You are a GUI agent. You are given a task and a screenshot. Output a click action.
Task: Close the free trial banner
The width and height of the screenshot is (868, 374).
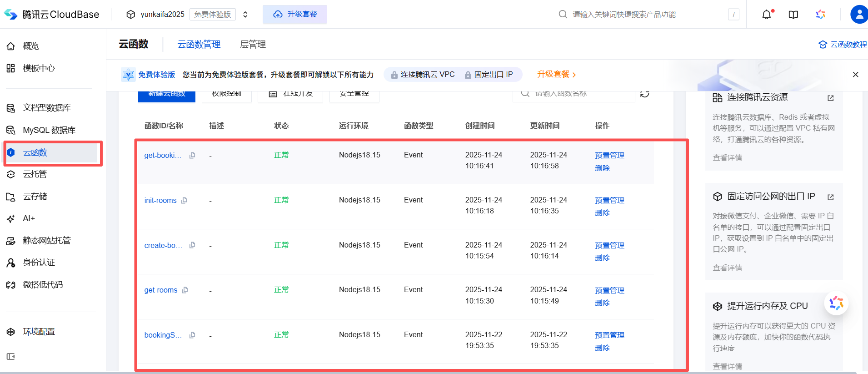click(855, 75)
